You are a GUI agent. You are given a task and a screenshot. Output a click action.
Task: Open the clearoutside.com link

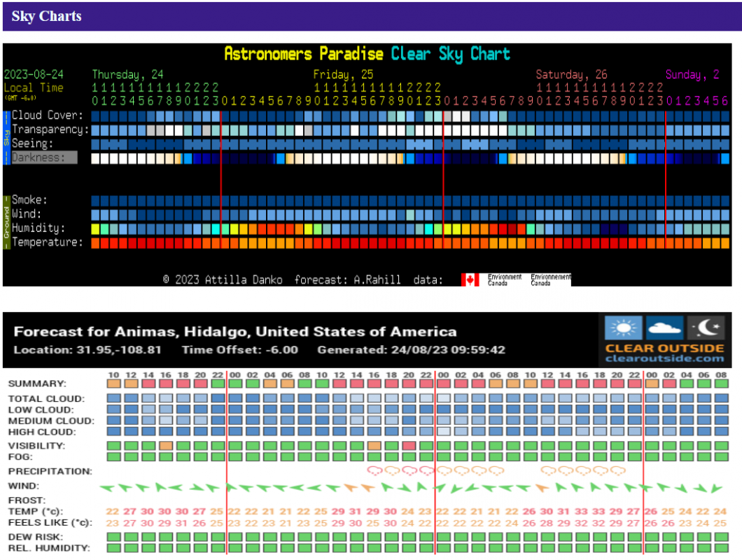pos(664,358)
